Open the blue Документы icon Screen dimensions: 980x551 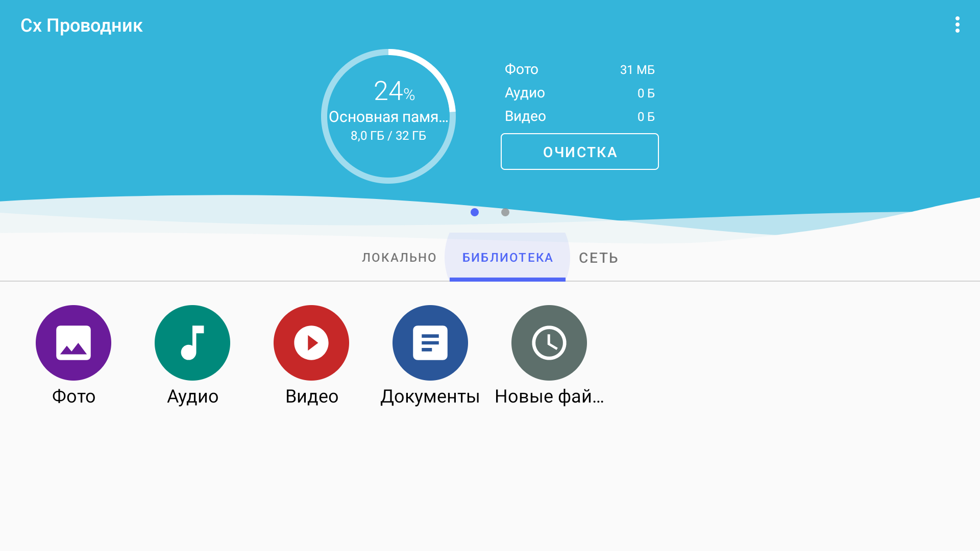click(x=430, y=343)
